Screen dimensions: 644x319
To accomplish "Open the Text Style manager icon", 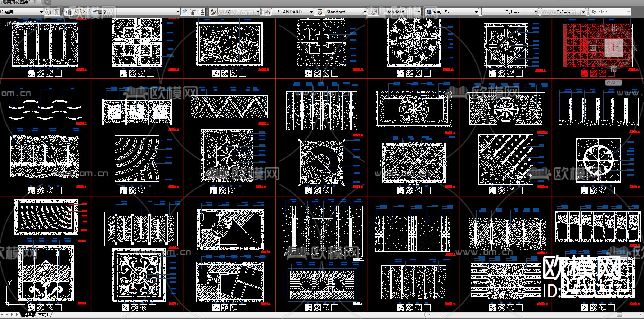I will click(x=213, y=12).
